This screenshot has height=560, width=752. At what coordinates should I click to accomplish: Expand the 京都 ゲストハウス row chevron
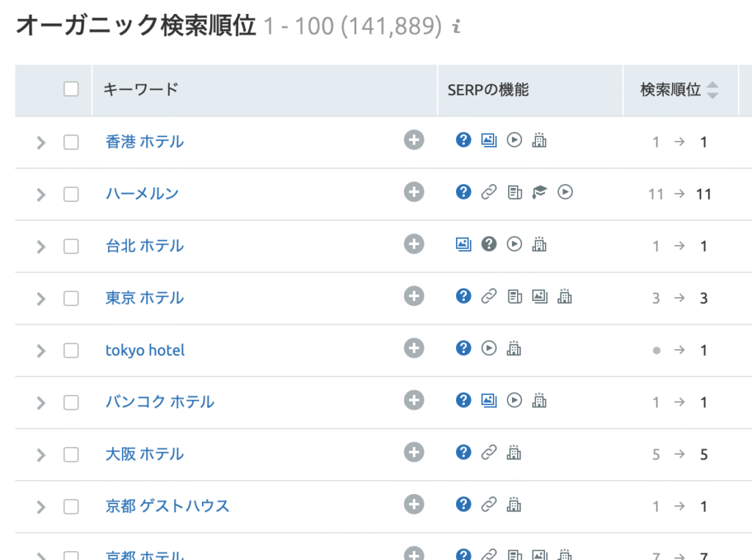[x=41, y=506]
